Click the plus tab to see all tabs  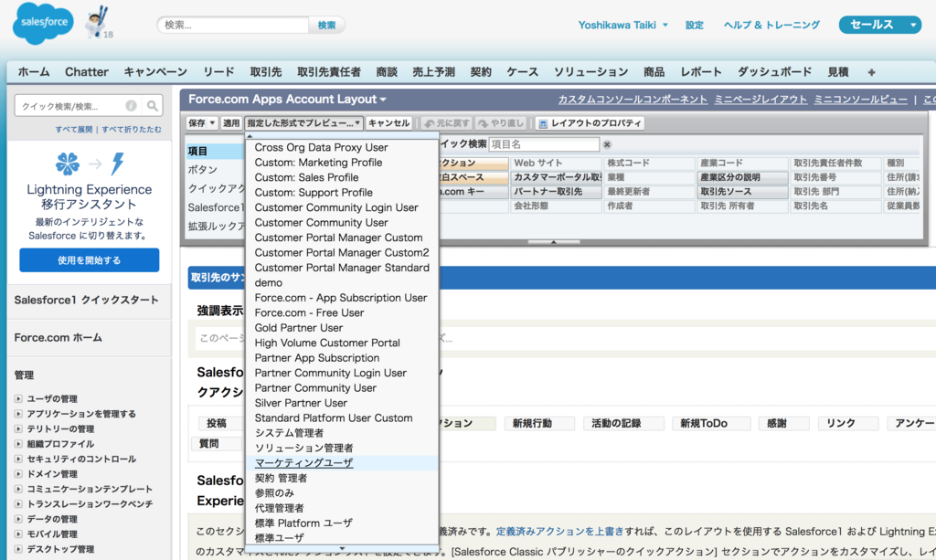[871, 72]
